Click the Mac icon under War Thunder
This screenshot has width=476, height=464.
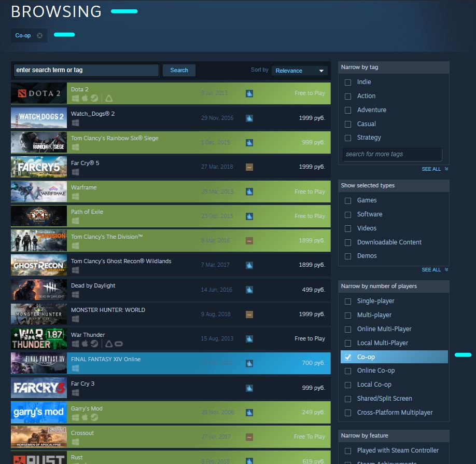(85, 344)
